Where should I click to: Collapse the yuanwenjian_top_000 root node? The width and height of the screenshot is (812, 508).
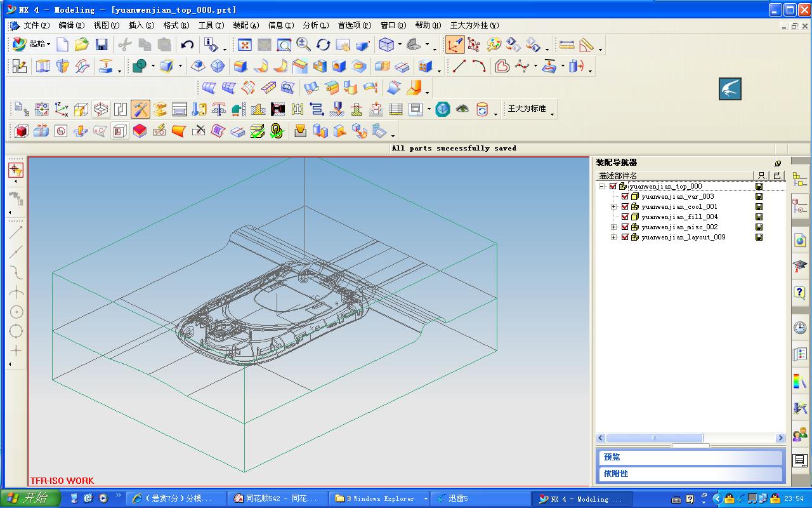point(601,187)
